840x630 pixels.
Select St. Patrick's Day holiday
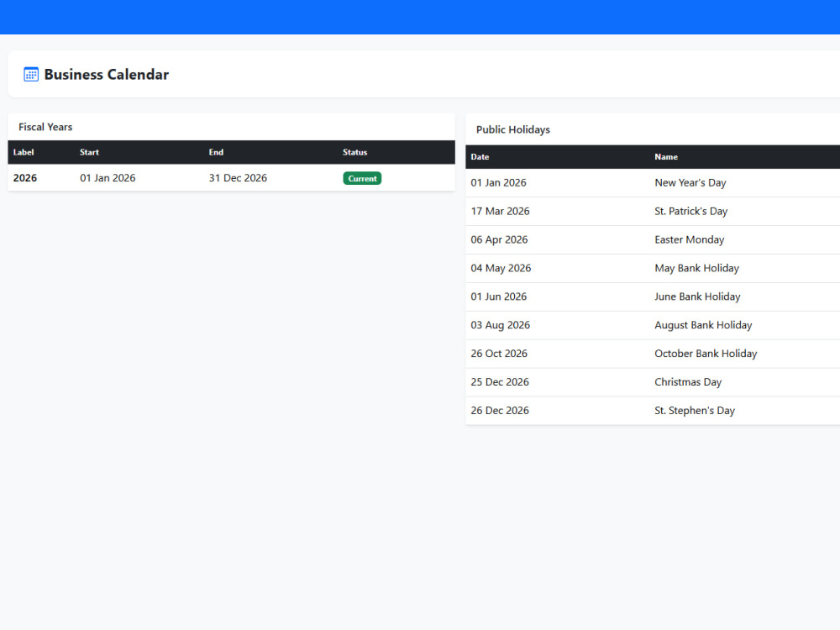point(690,211)
